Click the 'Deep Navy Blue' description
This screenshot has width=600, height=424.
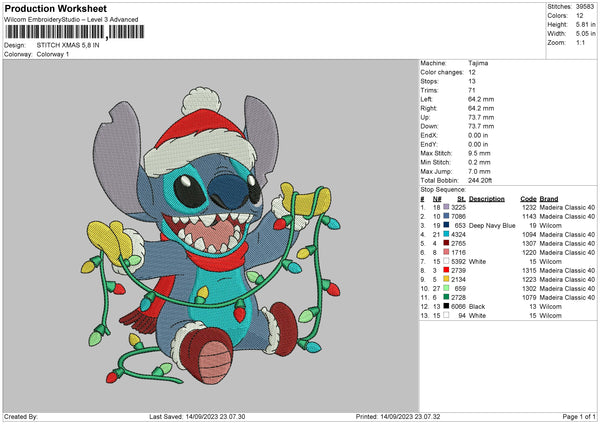click(x=492, y=225)
